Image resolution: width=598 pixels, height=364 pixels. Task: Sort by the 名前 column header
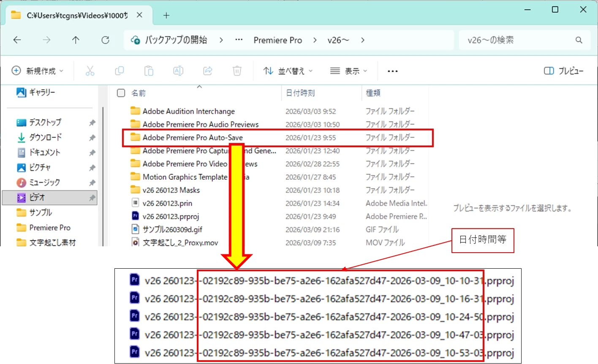(138, 93)
